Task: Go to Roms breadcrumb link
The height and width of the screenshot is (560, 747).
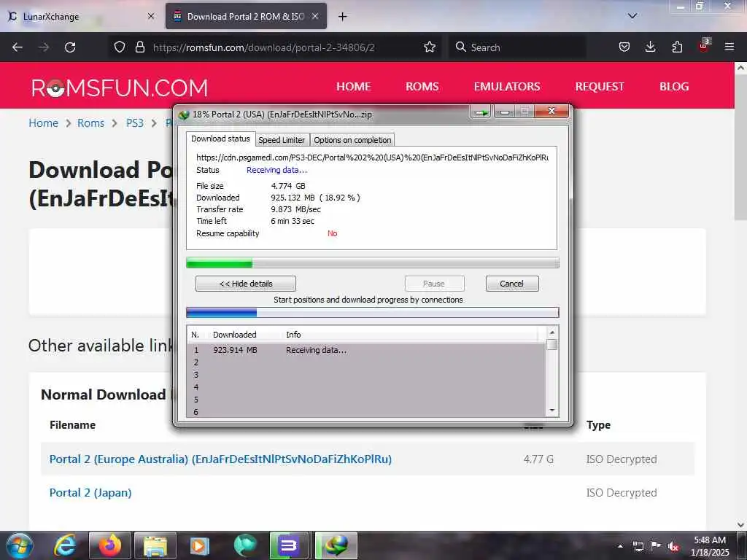Action: 90,123
